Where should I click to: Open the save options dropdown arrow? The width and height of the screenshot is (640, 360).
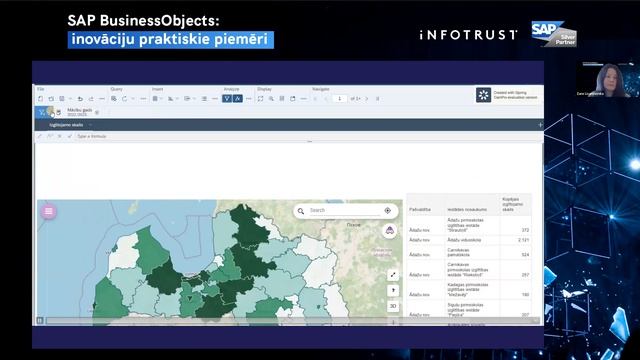point(70,99)
